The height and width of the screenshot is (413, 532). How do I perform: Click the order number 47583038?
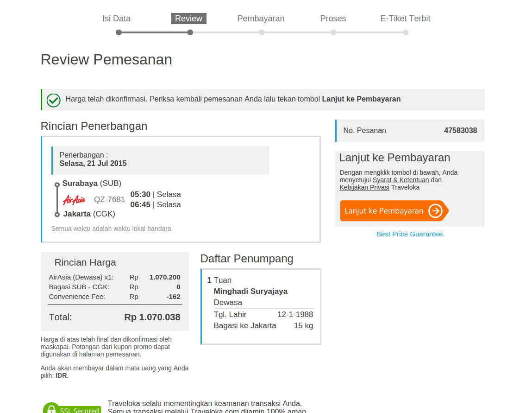click(x=460, y=131)
